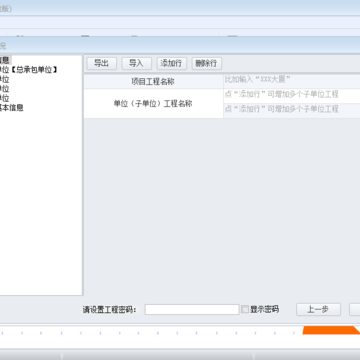The height and width of the screenshot is (360, 360).
Task: Go back with 上一步 button
Action: click(x=318, y=309)
